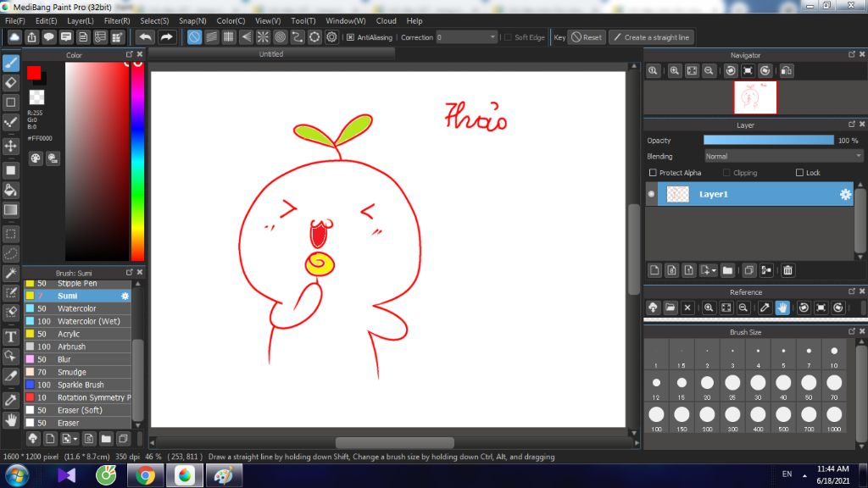This screenshot has height=488, width=868.
Task: Toggle Layer1 visibility dot
Action: (x=652, y=194)
